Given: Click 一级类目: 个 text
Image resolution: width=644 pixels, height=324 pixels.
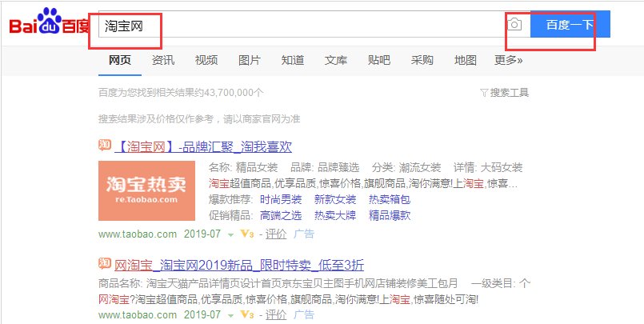Looking at the screenshot, I should [x=501, y=283].
